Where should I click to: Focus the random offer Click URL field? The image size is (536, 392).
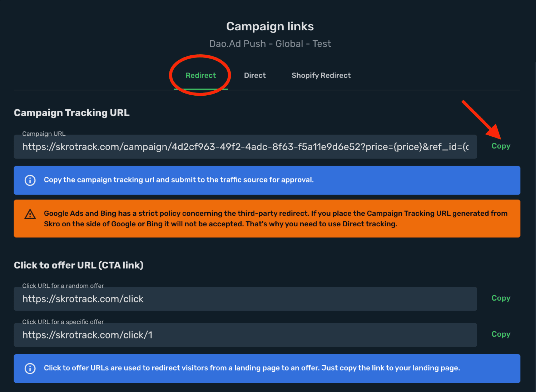(245, 299)
